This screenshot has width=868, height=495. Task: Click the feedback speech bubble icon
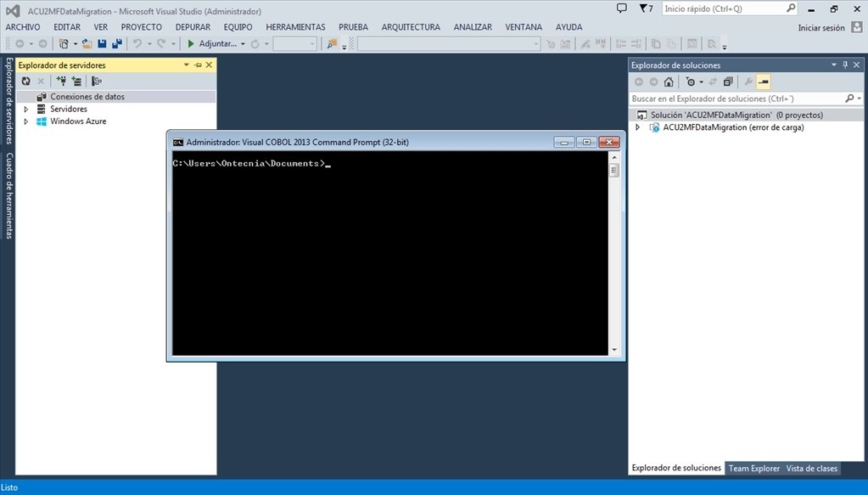(x=622, y=8)
